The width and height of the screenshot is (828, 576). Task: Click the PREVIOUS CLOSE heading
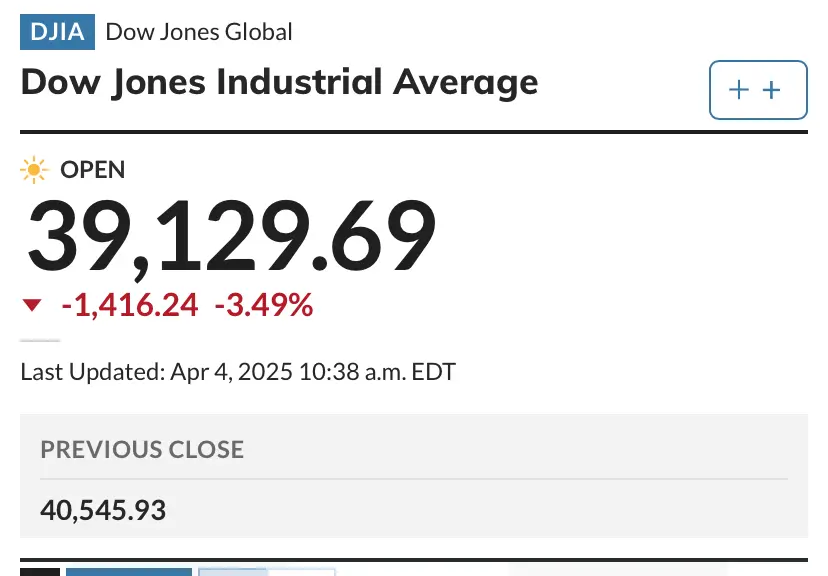coord(142,449)
